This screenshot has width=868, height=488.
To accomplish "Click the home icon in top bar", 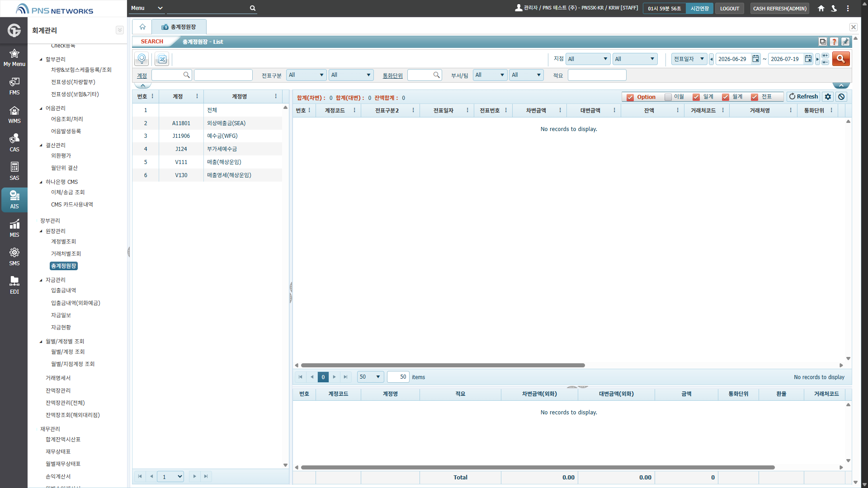I will pyautogui.click(x=821, y=8).
